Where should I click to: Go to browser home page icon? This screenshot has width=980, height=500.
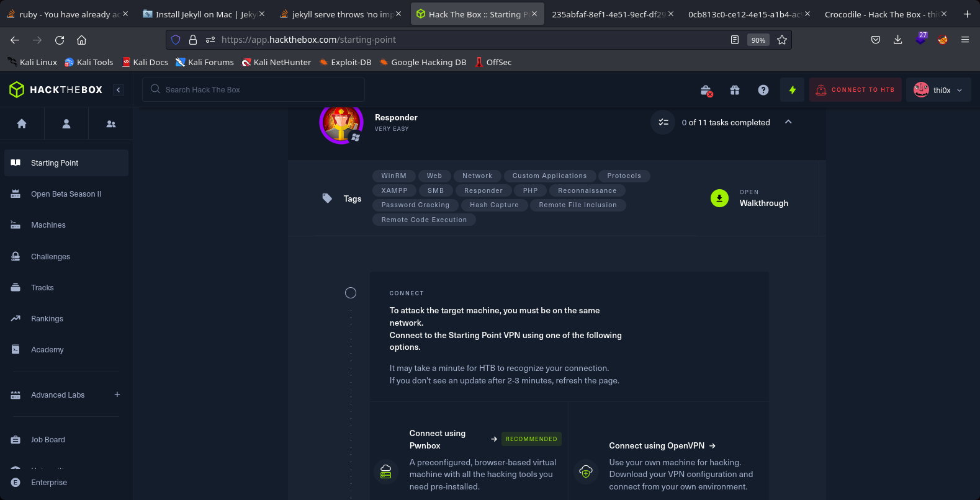[x=81, y=40]
